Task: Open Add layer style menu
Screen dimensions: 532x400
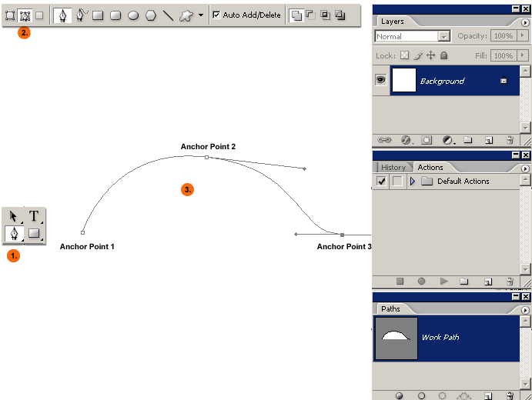Action: [407, 140]
